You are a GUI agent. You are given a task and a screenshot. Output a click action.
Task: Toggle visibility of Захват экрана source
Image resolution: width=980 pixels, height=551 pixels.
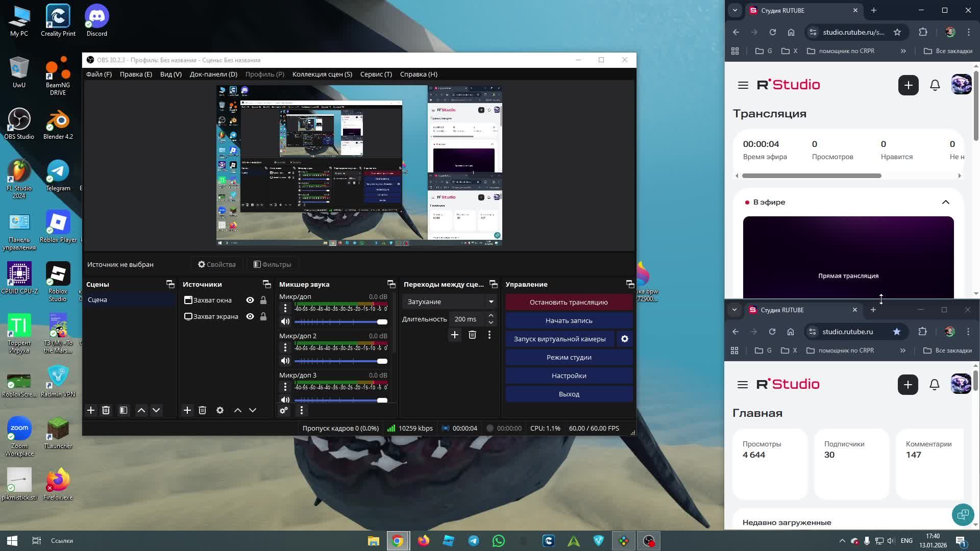tap(250, 316)
